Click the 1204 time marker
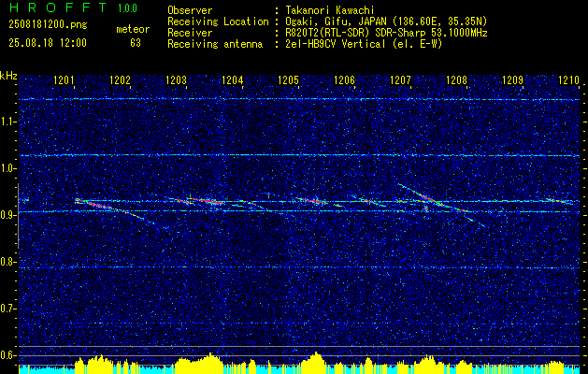Viewport: 588px width, 374px height. click(x=233, y=79)
